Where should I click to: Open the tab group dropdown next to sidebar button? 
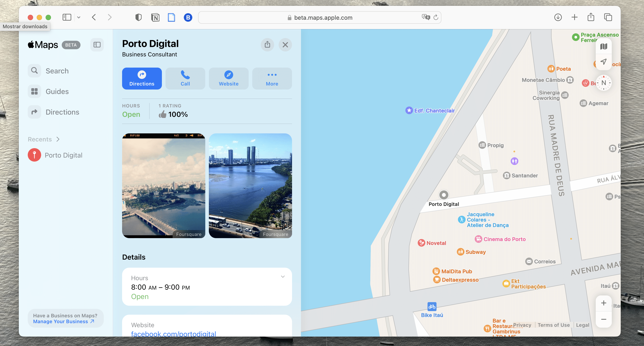pos(79,17)
